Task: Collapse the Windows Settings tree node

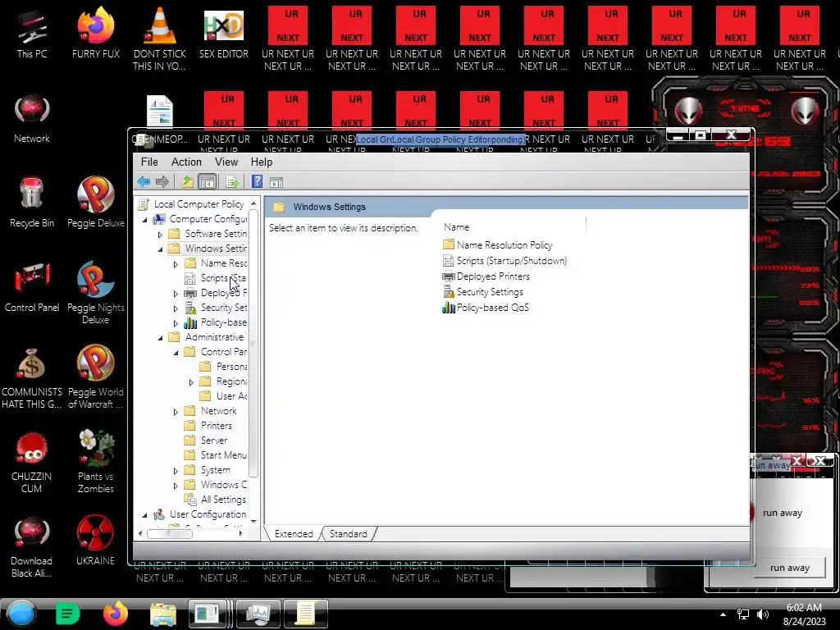Action: 160,249
